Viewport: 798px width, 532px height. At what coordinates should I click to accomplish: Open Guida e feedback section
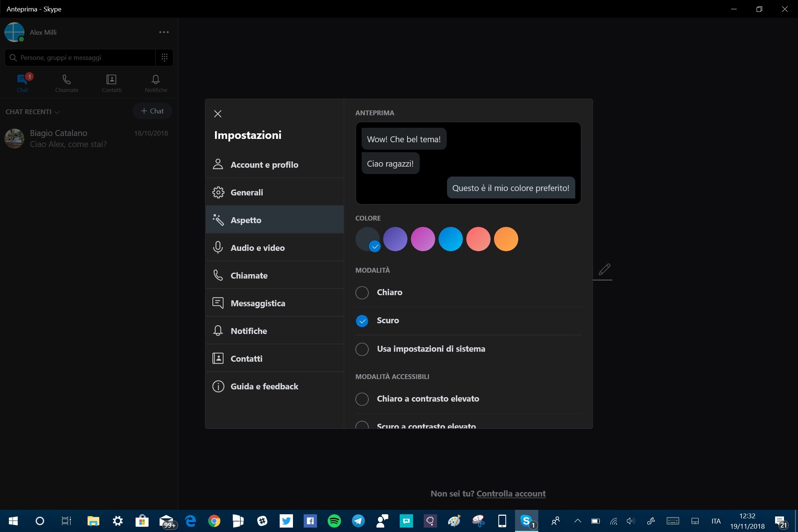[x=274, y=386]
